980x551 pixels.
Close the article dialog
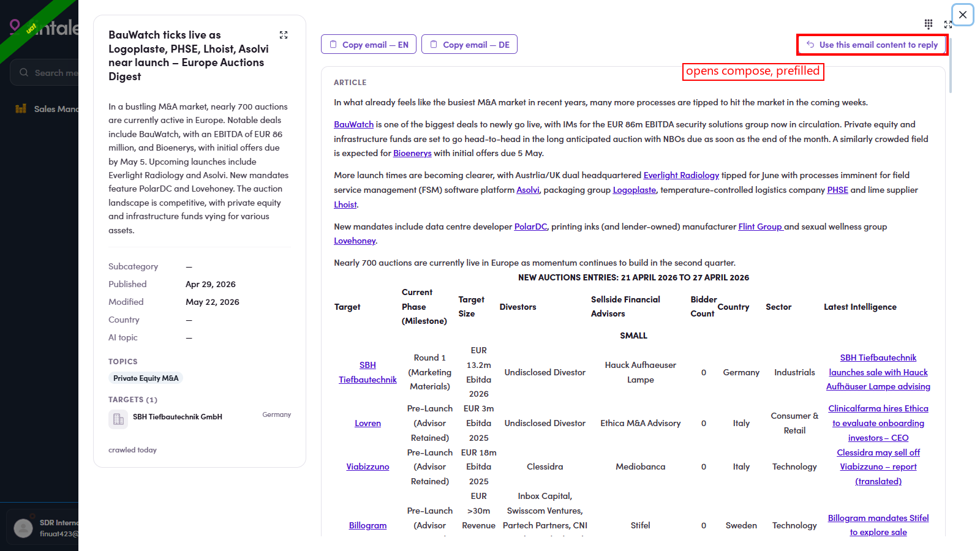(963, 15)
